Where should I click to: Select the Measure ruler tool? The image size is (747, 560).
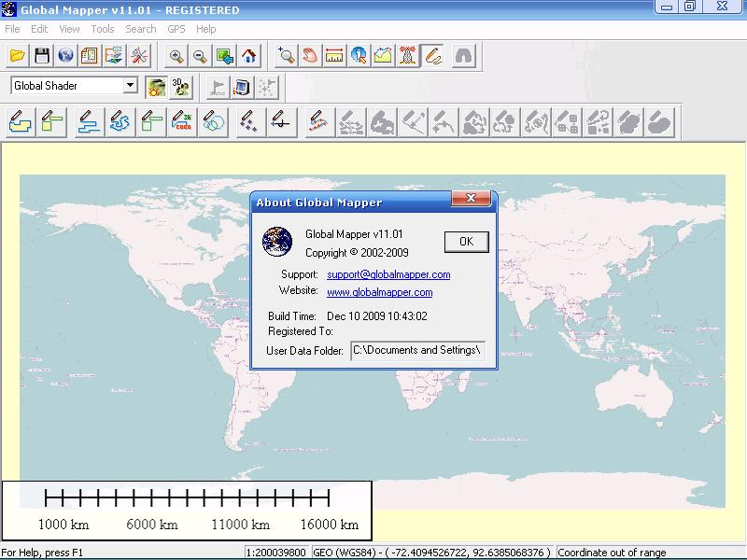(335, 56)
